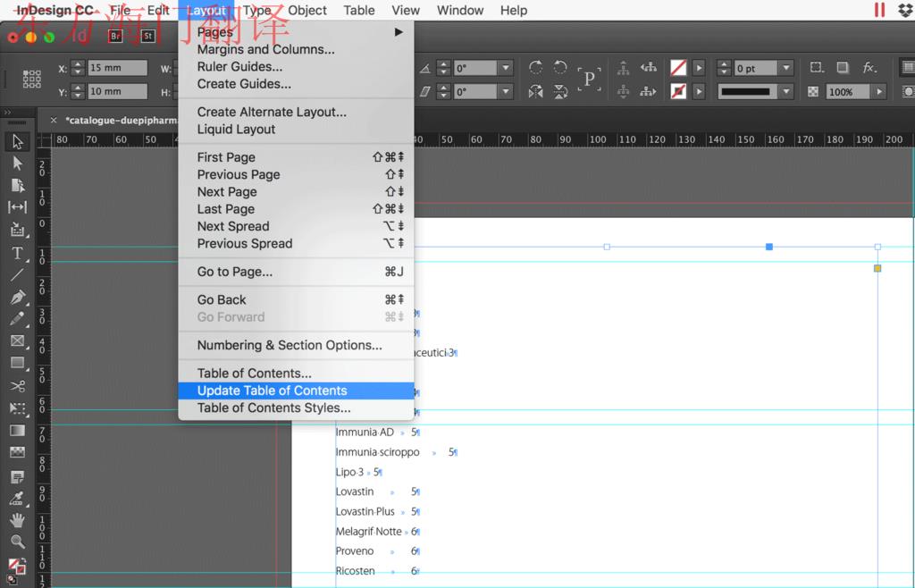This screenshot has width=915, height=588.
Task: Select the Selection tool arrow
Action: 18,141
